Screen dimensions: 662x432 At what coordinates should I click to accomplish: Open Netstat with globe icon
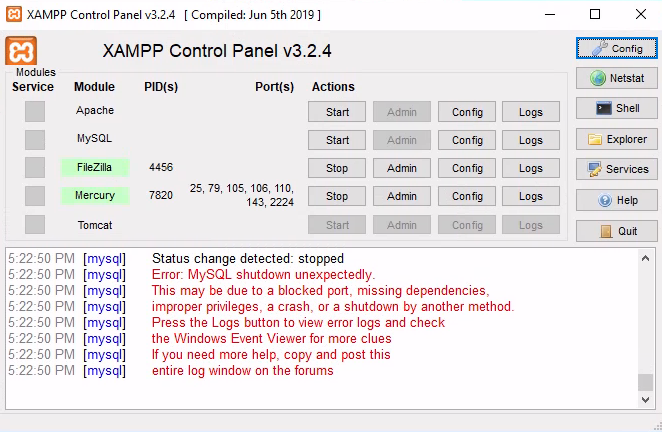tap(616, 78)
